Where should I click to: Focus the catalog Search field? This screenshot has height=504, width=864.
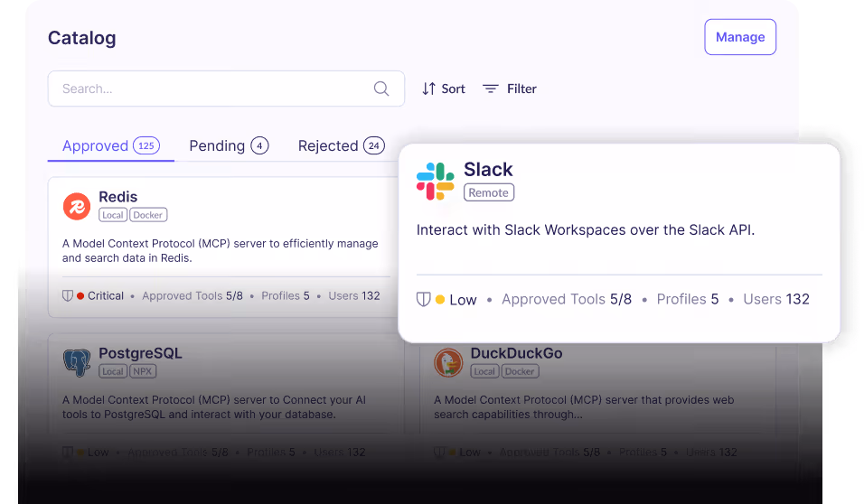coord(226,89)
